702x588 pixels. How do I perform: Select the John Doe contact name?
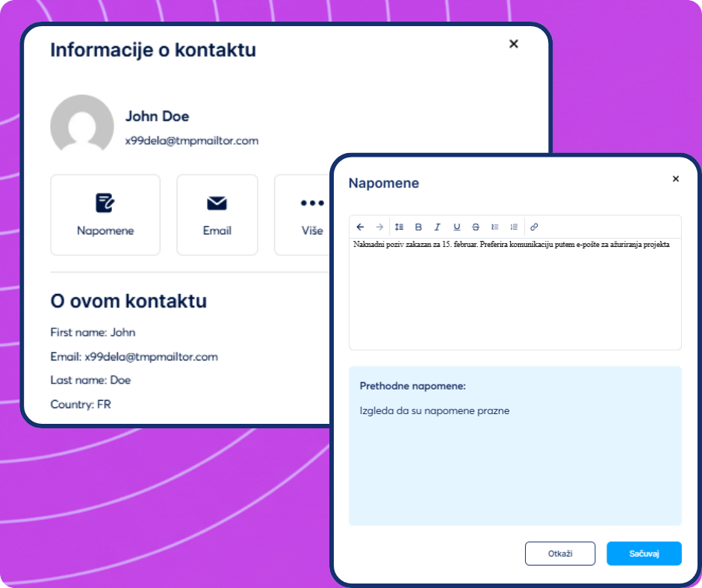pyautogui.click(x=157, y=116)
